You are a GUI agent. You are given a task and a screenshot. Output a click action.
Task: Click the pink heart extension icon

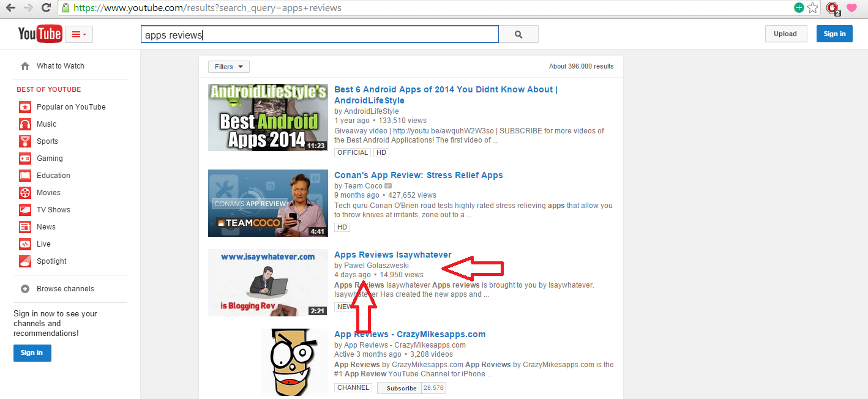[851, 8]
